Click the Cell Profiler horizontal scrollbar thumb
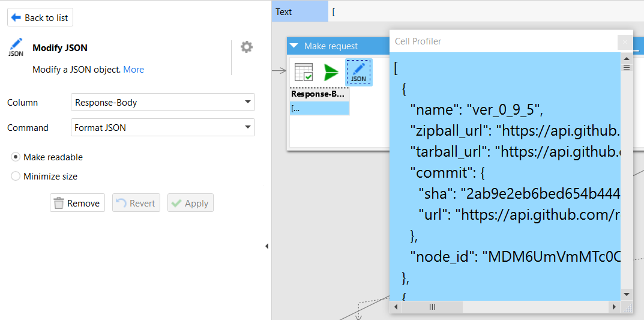644x320 pixels. click(x=432, y=307)
